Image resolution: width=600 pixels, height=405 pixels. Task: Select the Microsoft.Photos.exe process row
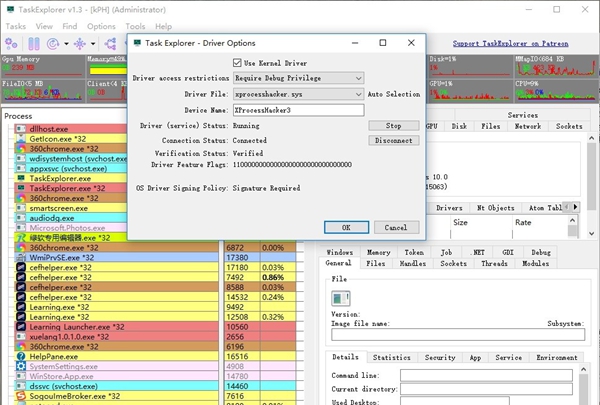pos(71,228)
